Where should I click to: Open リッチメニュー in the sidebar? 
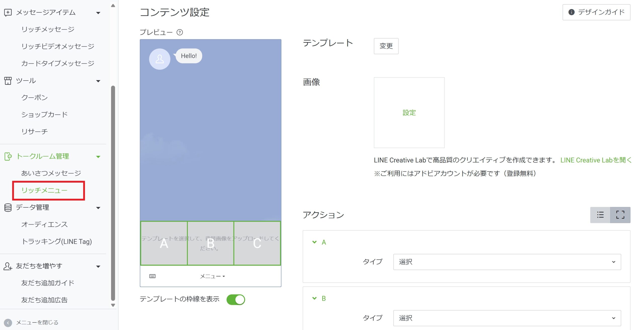(45, 190)
